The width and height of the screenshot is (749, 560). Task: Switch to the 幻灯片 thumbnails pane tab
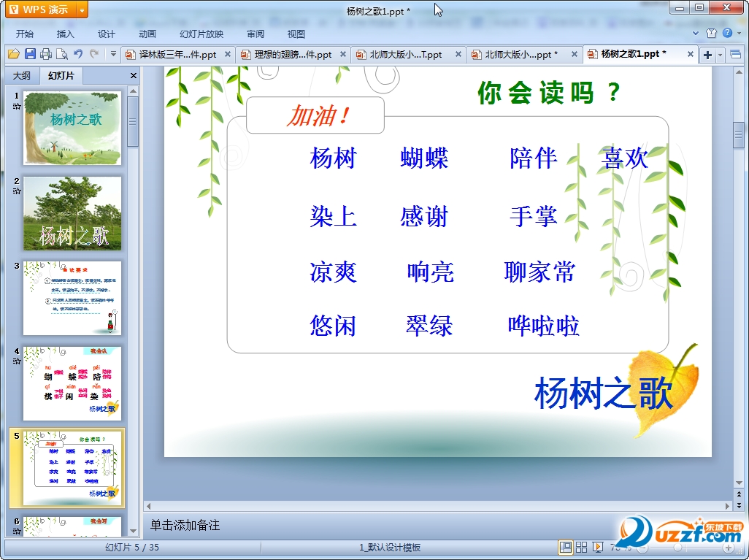61,75
